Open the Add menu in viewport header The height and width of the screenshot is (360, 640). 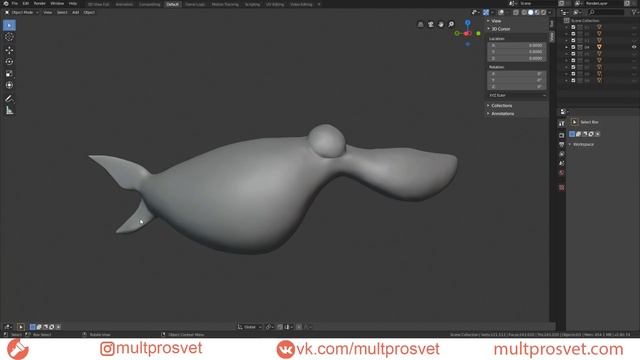(76, 13)
